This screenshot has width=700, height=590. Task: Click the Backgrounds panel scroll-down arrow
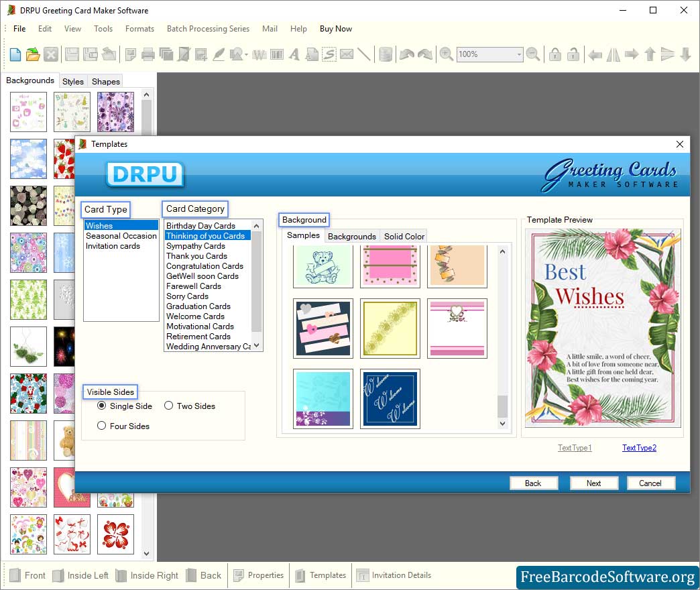pos(146,553)
